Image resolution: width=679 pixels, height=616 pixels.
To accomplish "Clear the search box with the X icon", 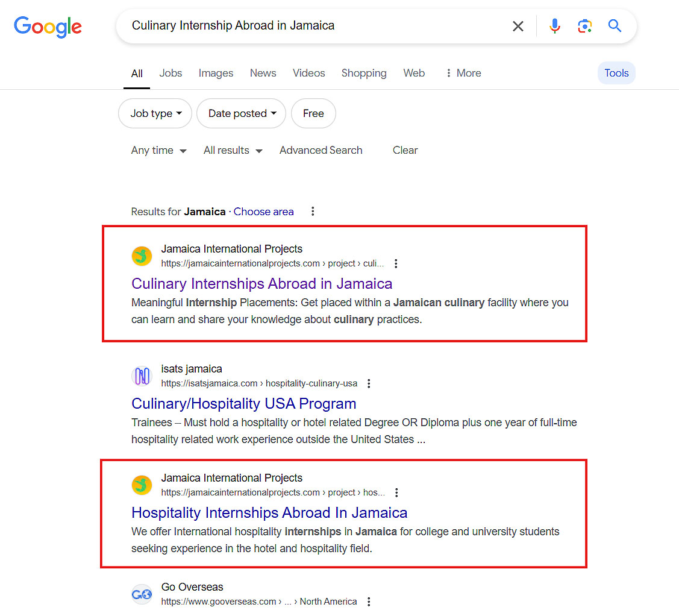I will 518,27.
